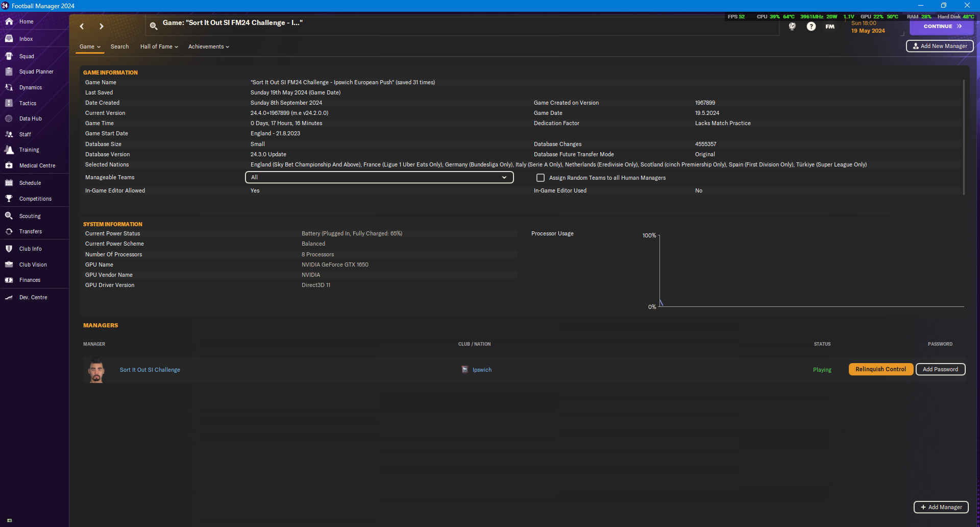Open the Club Info shield icon
This screenshot has width=980, height=527.
pyautogui.click(x=9, y=249)
